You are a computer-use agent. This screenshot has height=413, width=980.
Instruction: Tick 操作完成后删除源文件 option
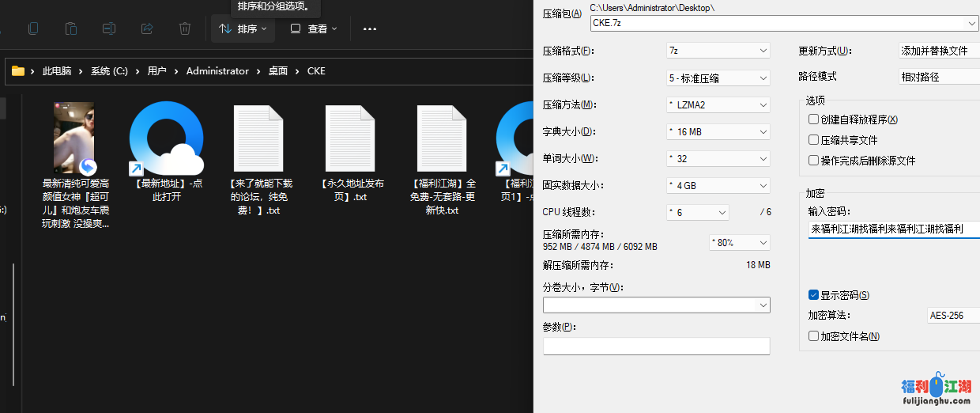(813, 161)
